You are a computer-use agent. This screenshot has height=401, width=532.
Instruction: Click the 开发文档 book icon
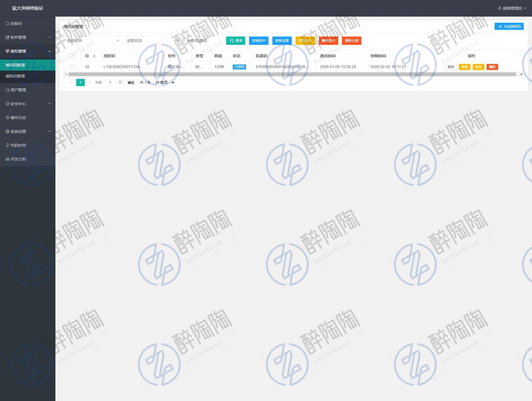(7, 159)
